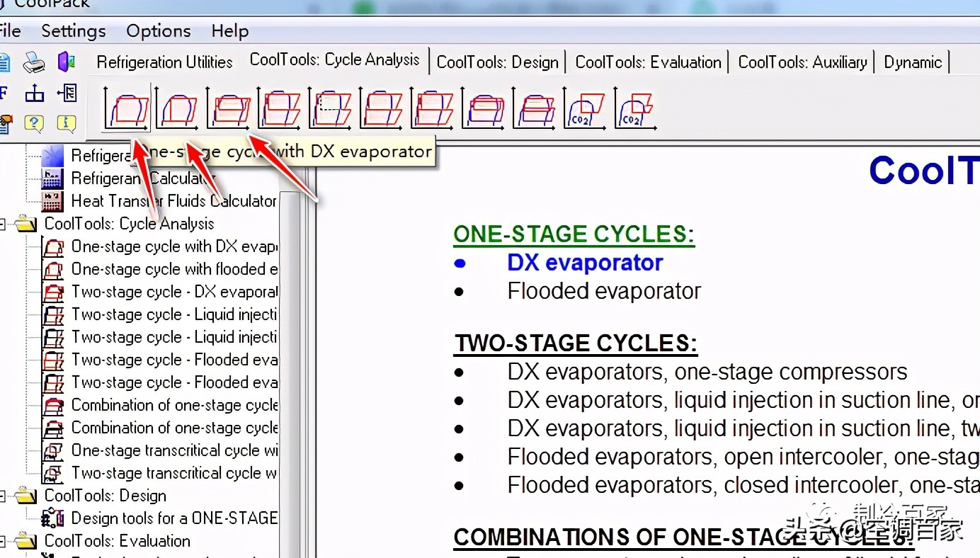Open the Help menu
980x558 pixels.
coord(230,31)
